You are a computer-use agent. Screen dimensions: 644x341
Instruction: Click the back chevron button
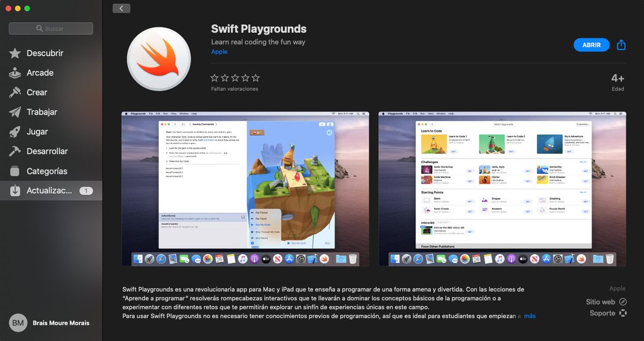[x=121, y=9]
